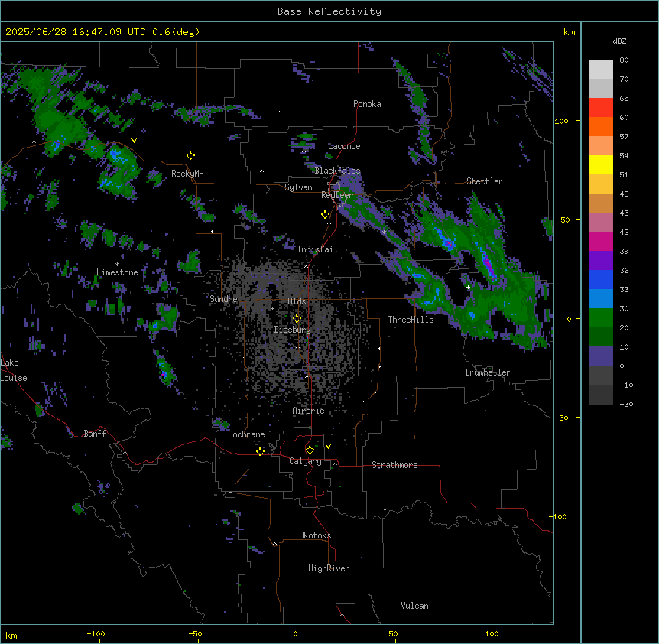Pick the red 60-65 dBZ legend swatch
Image resolution: width=659 pixels, height=644 pixels.
[x=601, y=107]
